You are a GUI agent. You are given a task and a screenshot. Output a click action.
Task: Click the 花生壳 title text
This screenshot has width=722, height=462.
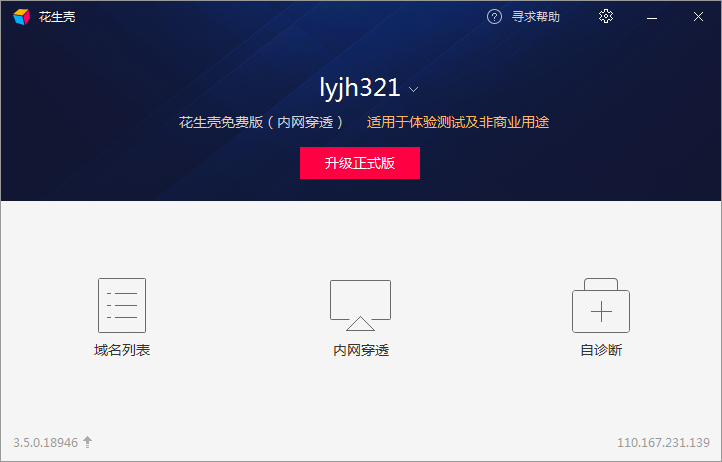pos(57,17)
